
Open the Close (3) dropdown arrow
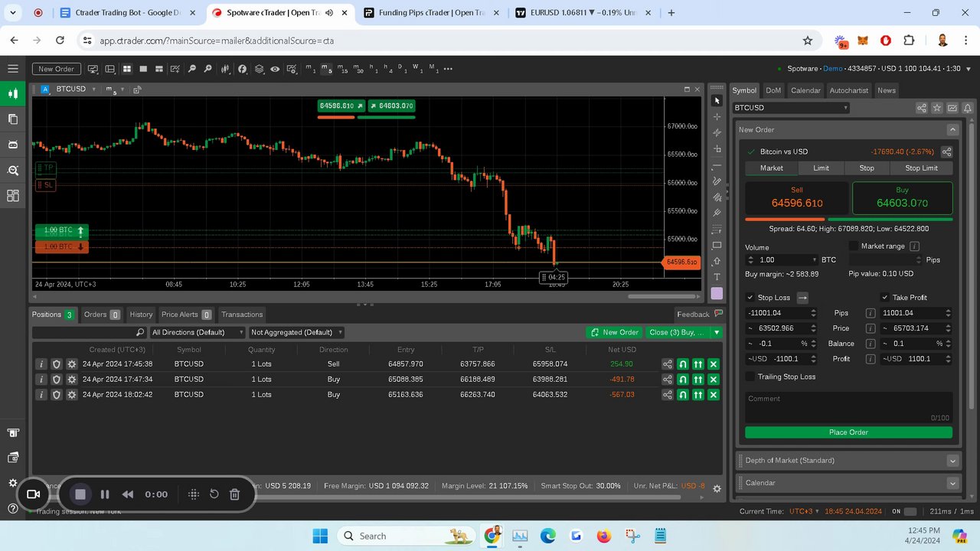pos(717,332)
